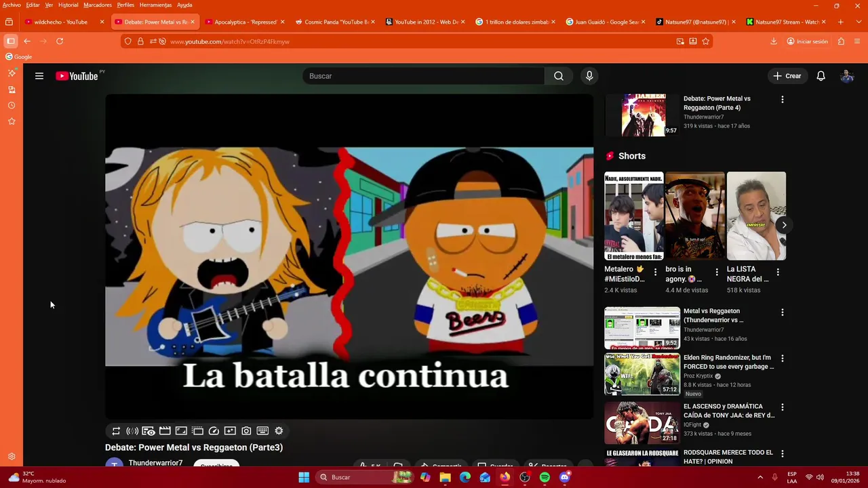868x488 pixels.
Task: Switch to the Juan Guaidó Google Search tab
Action: point(606,22)
